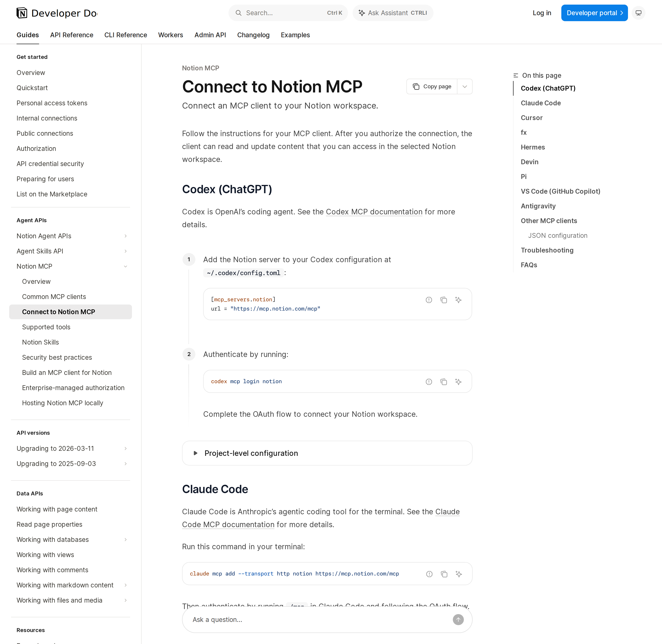Click Log in link
The width and height of the screenshot is (662, 644).
(x=542, y=13)
